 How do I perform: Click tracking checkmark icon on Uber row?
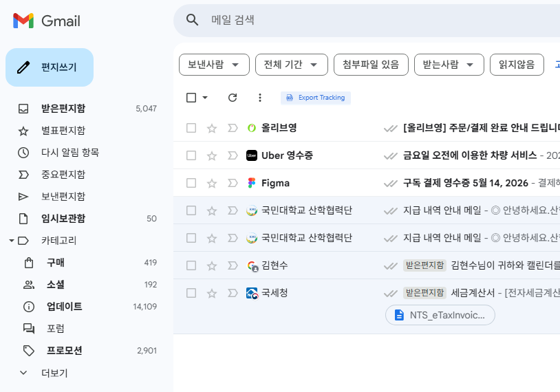390,156
